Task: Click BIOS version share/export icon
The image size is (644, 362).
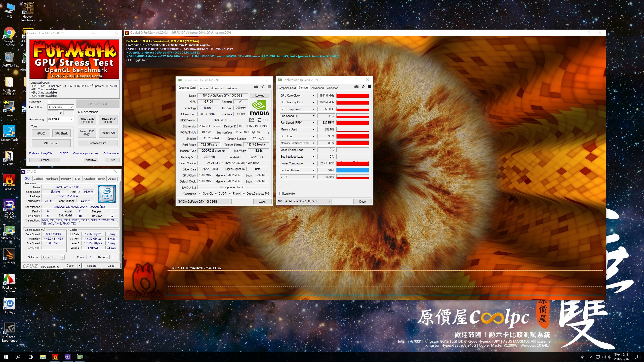Action: point(252,120)
